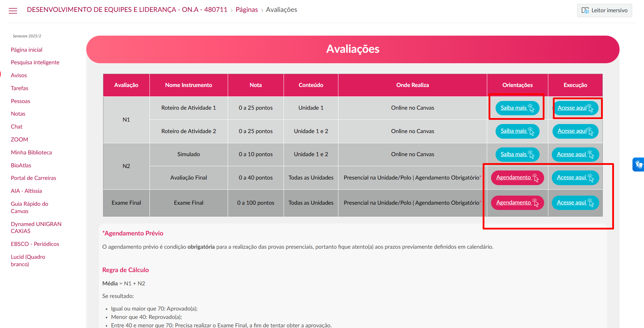Click Agendamento in Exame Final row

517,203
